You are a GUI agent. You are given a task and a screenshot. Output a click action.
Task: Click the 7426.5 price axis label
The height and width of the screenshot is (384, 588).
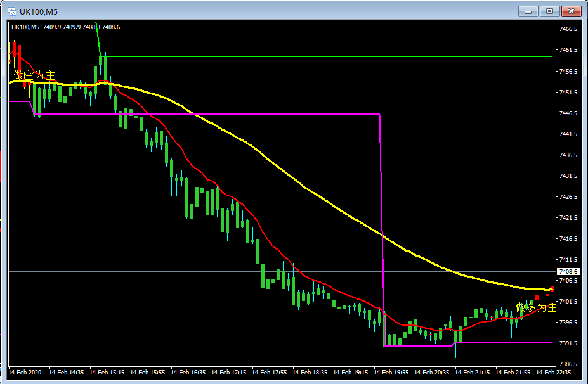tap(567, 197)
